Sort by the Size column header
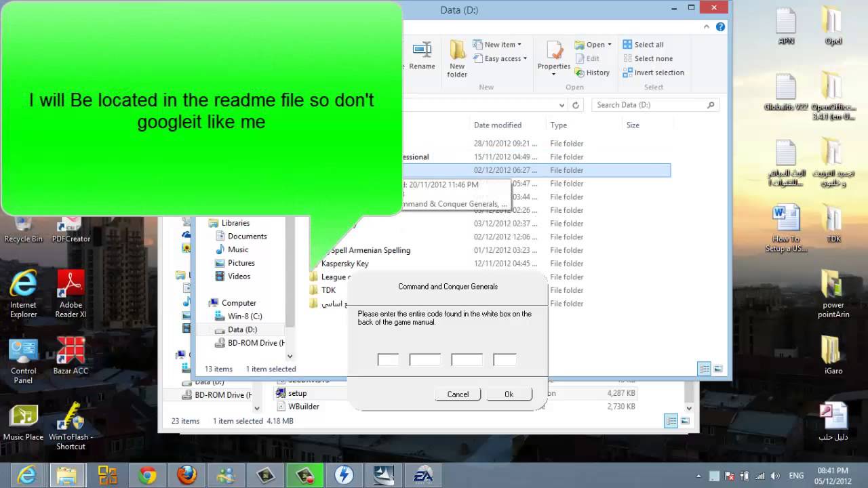Screen dimensions: 868x488 [x=633, y=125]
